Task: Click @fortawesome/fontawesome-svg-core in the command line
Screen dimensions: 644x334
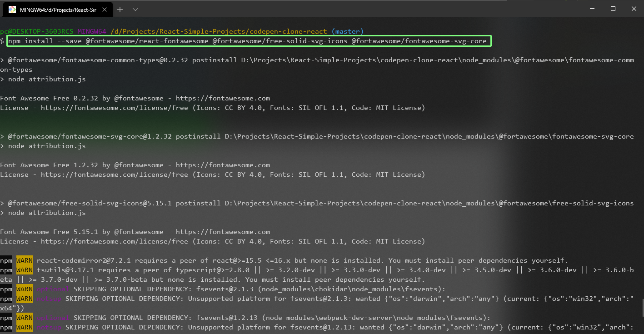Action: tap(419, 41)
